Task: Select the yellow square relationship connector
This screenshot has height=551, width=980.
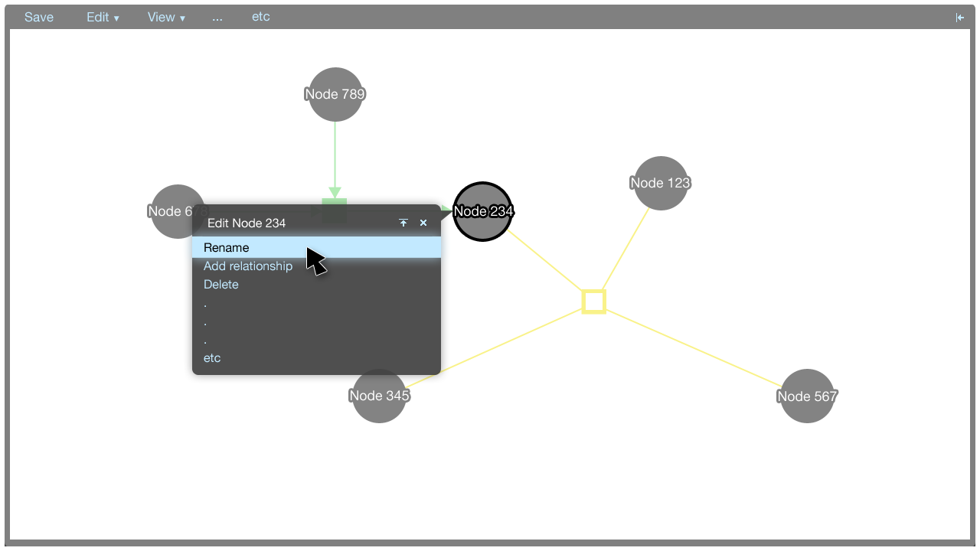Action: (x=593, y=302)
